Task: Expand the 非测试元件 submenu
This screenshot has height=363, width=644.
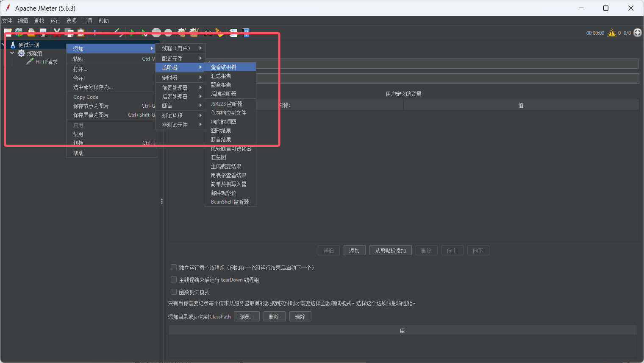Action: pos(180,125)
